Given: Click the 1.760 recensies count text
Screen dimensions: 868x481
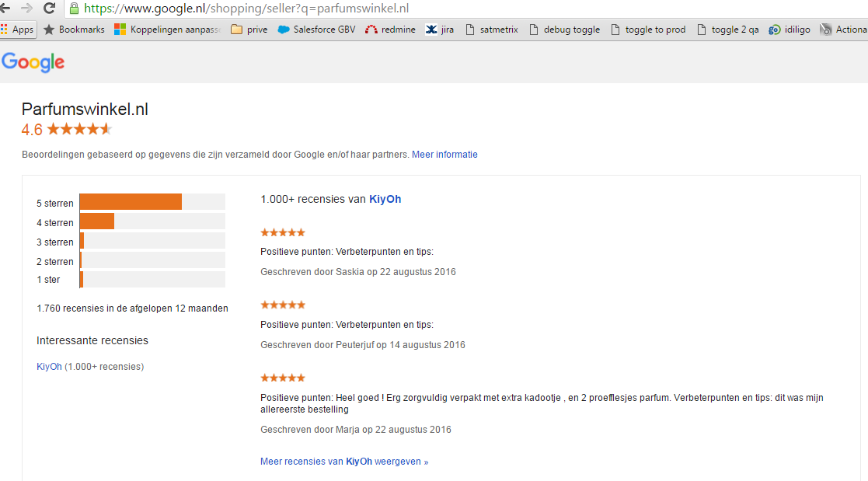Looking at the screenshot, I should click(132, 308).
